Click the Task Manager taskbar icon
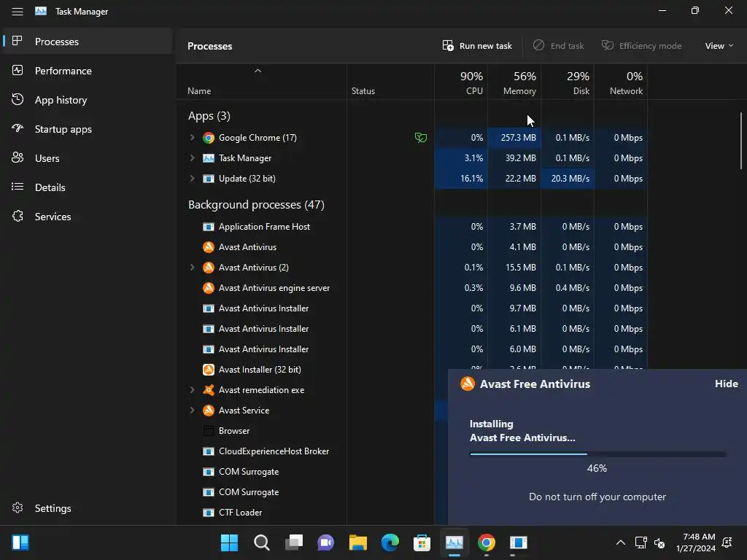 coord(454,542)
